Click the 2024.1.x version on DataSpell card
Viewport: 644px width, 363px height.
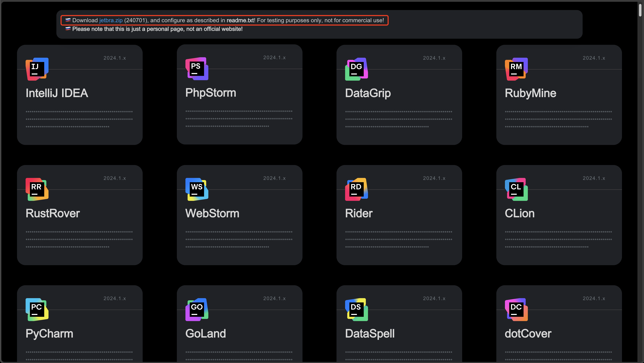click(434, 298)
